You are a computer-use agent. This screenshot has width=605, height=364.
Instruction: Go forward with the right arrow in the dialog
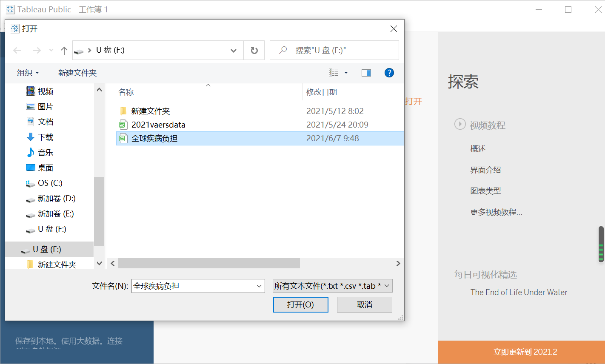(x=37, y=51)
